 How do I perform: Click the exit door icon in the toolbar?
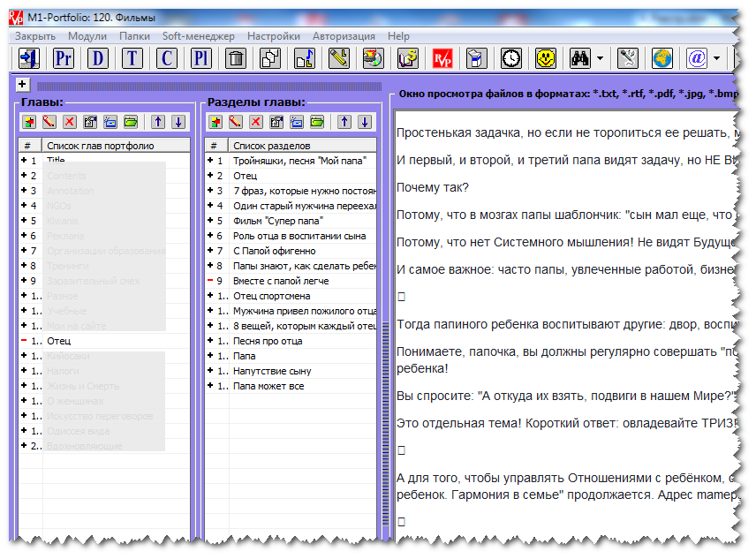pyautogui.click(x=29, y=59)
